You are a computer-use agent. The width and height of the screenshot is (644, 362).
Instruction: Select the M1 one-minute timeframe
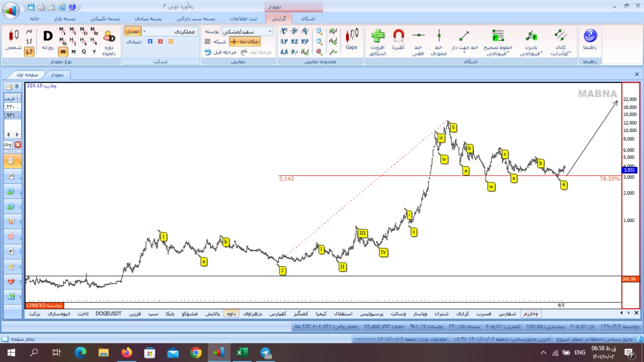point(62,31)
